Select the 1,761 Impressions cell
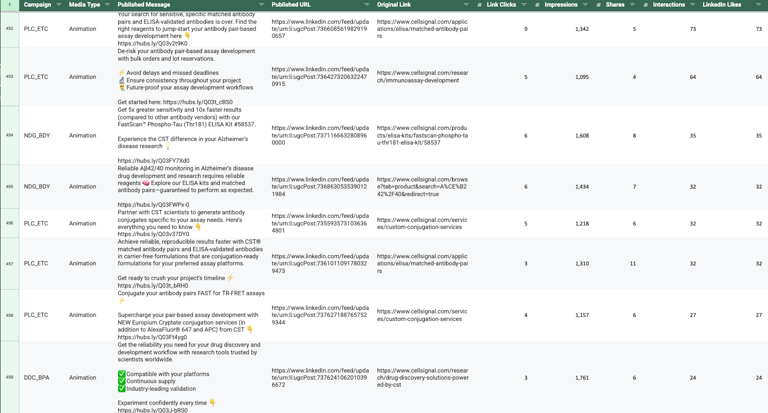 tap(582, 378)
